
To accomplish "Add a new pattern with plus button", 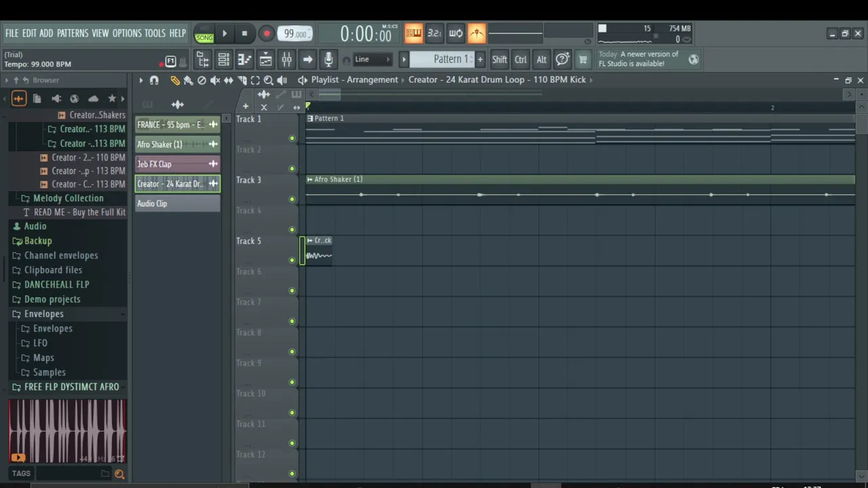I will (x=480, y=60).
